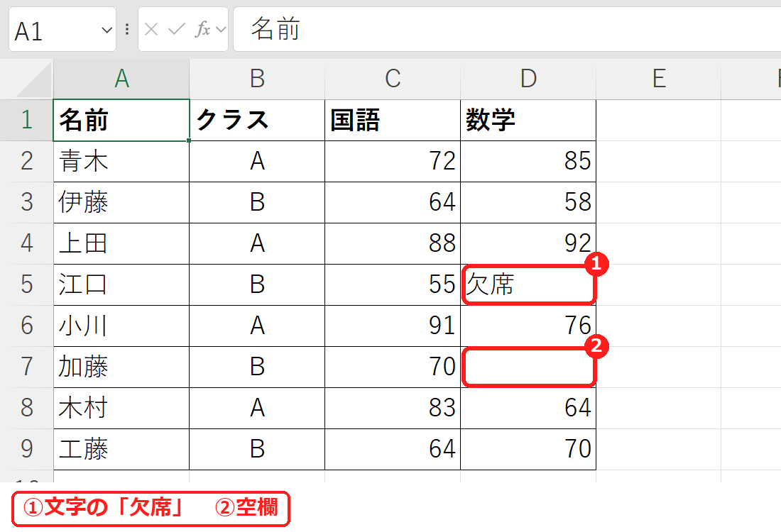Screen dimensions: 781x532
Task: Click class cell A in 上田's row
Action: pyautogui.click(x=257, y=244)
